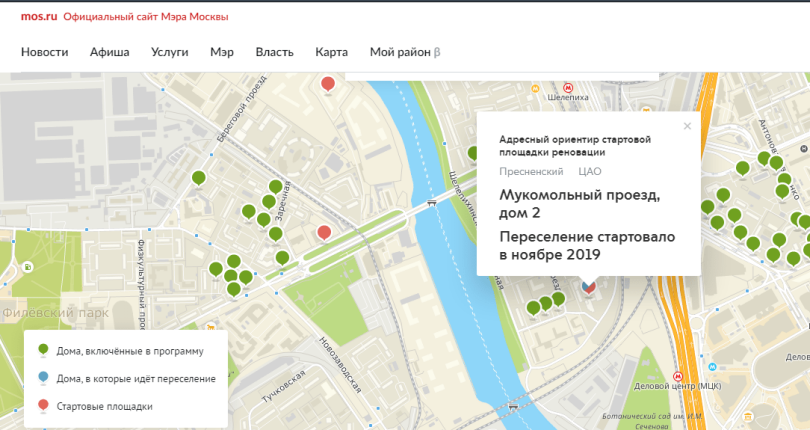Image resolution: width=810 pixels, height=430 pixels.
Task: Click the green marker partly hidden behind popup's left edge
Action: (472, 153)
